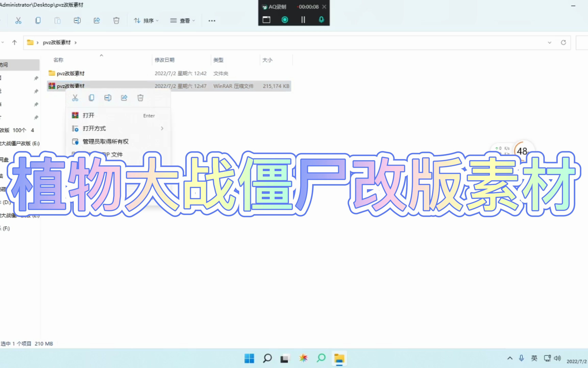
Task: Click the tray microphone icon
Action: click(x=521, y=358)
